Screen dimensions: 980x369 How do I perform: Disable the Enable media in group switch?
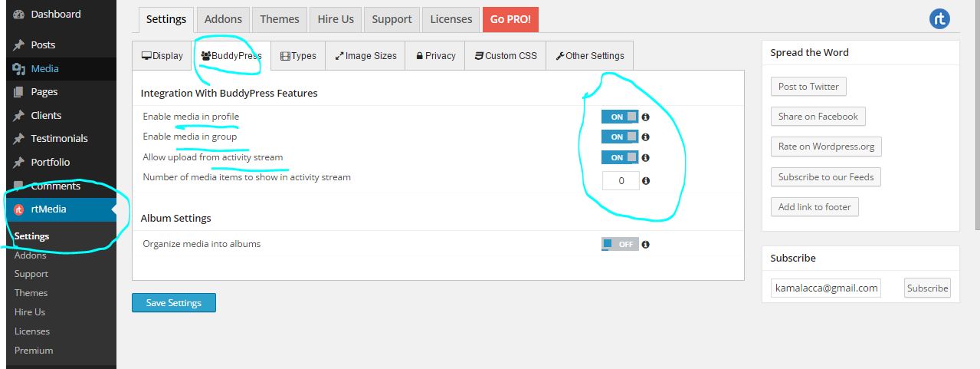click(x=619, y=137)
